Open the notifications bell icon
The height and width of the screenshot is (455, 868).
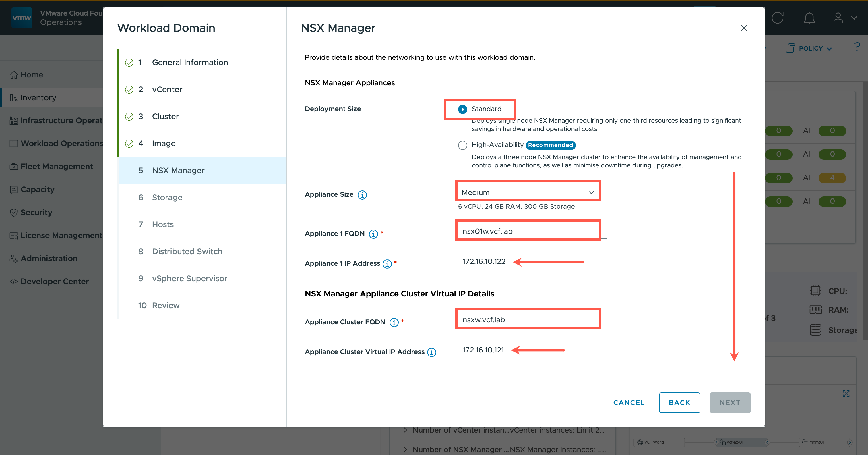809,18
